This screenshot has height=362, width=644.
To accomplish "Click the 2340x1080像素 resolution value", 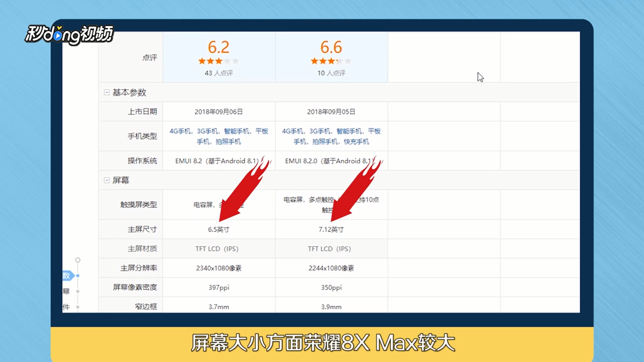I will 219,268.
